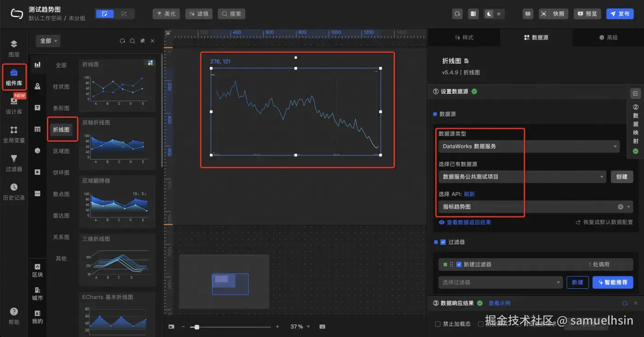Refresh the component library list
Image resolution: width=644 pixels, height=337 pixels.
tap(122, 41)
